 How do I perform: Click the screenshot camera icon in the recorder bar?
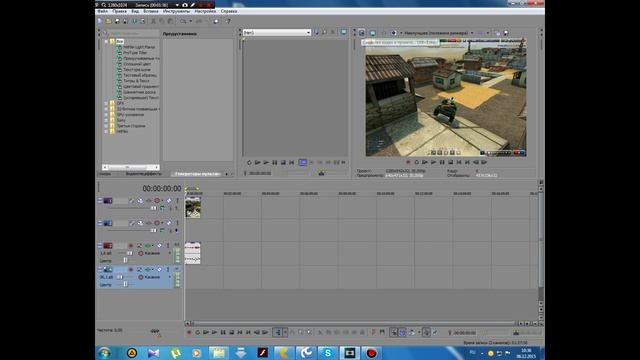(x=185, y=5)
